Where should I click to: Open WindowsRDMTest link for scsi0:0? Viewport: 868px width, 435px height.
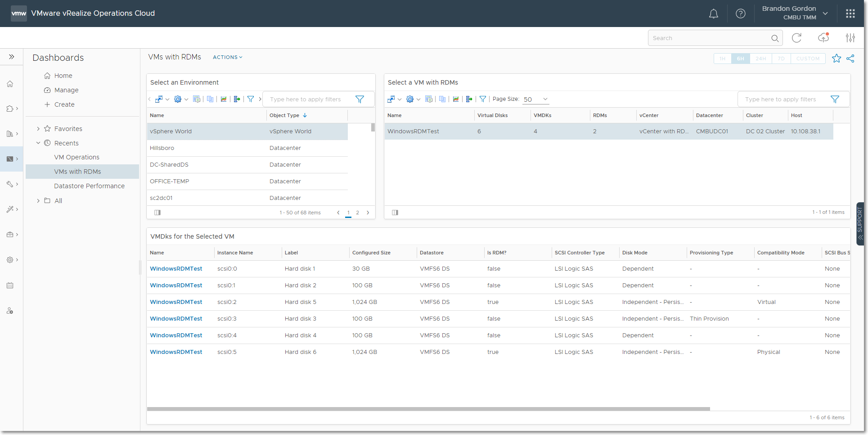[176, 269]
